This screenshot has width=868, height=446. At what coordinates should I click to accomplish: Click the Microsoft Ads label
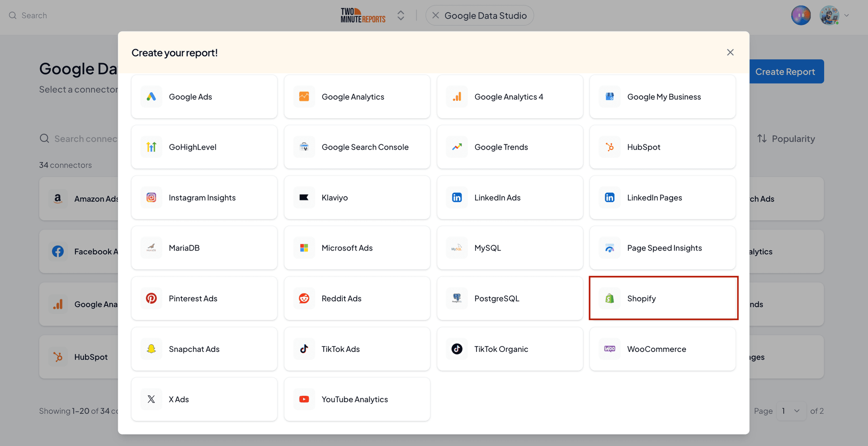(x=347, y=248)
